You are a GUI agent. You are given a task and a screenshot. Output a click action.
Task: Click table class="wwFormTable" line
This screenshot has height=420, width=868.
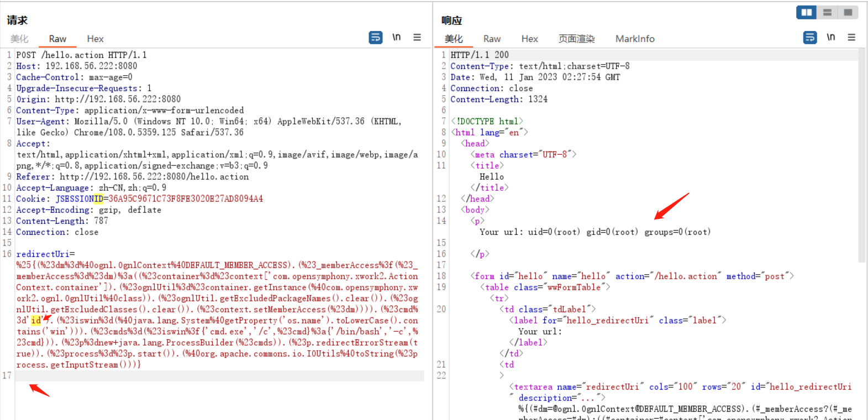[x=545, y=287]
